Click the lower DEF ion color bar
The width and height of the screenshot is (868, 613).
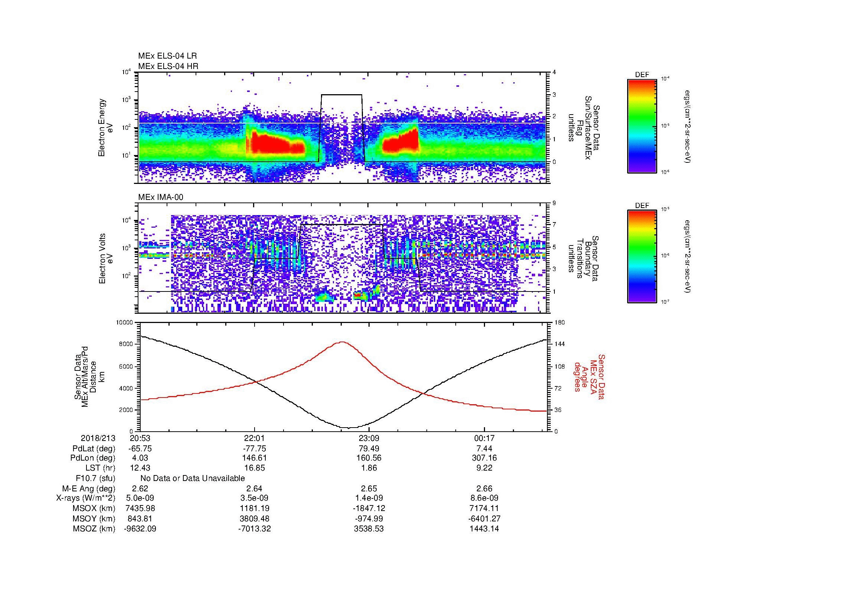point(642,257)
